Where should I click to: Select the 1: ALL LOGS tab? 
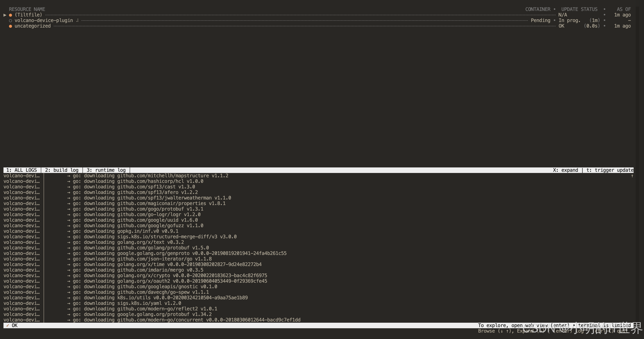pyautogui.click(x=22, y=170)
